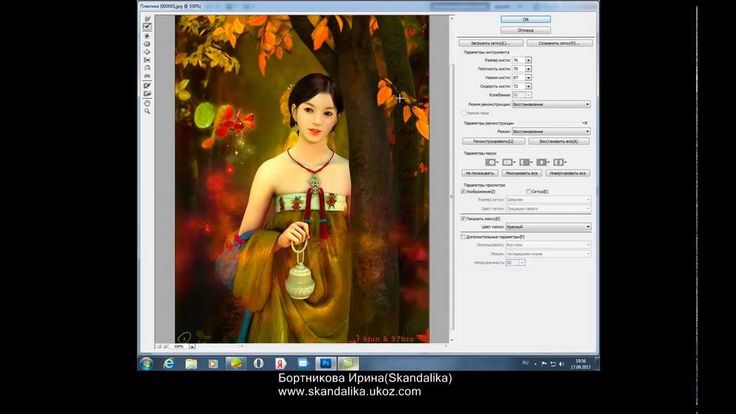The image size is (736, 414).
Task: Click the Add to Selection mask icon
Action: (507, 162)
